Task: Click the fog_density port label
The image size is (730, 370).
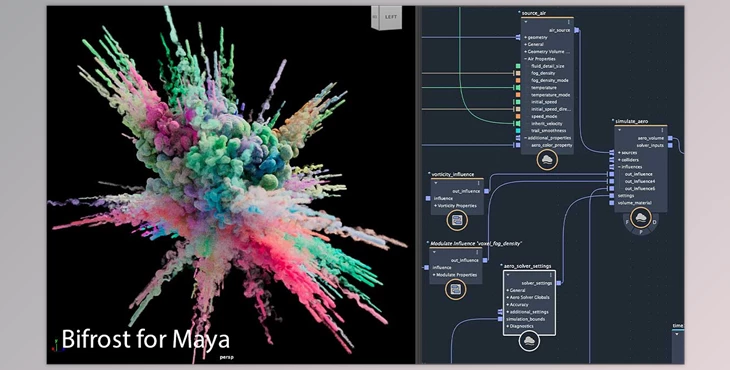Action: 543,74
